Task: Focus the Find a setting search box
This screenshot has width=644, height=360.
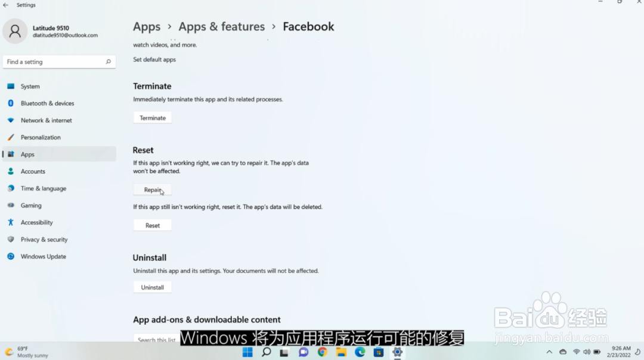Action: point(59,61)
